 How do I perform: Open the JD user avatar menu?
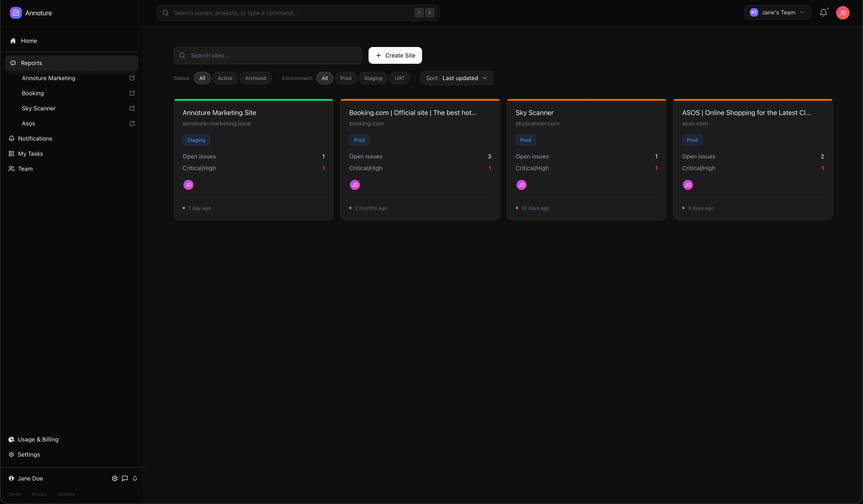(x=843, y=13)
